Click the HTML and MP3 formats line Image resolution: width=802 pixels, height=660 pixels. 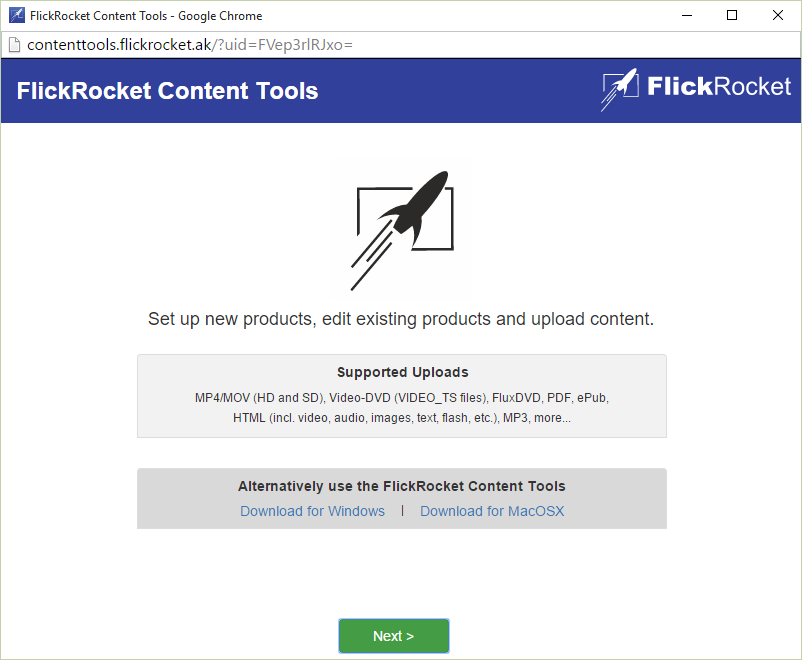pos(401,418)
